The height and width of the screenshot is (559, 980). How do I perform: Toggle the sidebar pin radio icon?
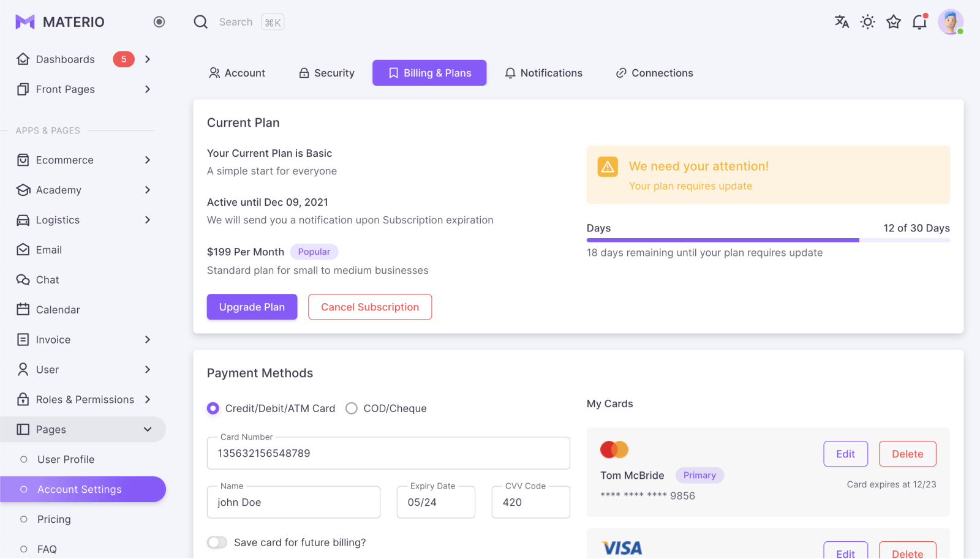(159, 22)
